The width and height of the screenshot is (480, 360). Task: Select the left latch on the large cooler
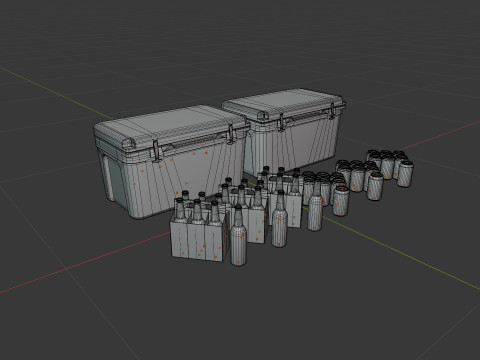156,150
